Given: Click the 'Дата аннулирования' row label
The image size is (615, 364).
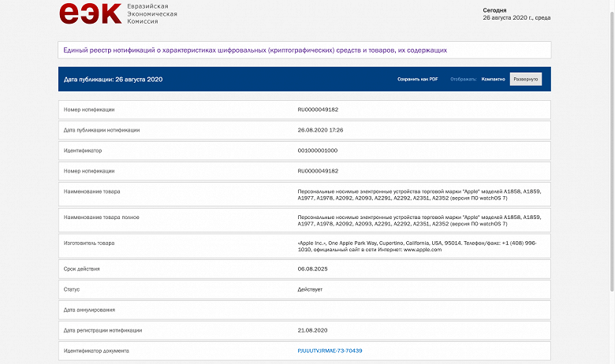Looking at the screenshot, I should coord(89,310).
